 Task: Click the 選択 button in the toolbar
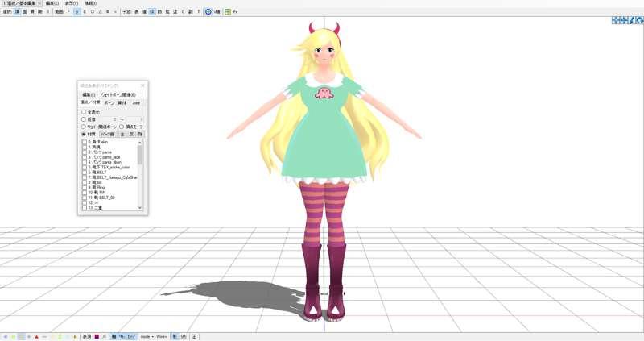point(7,11)
